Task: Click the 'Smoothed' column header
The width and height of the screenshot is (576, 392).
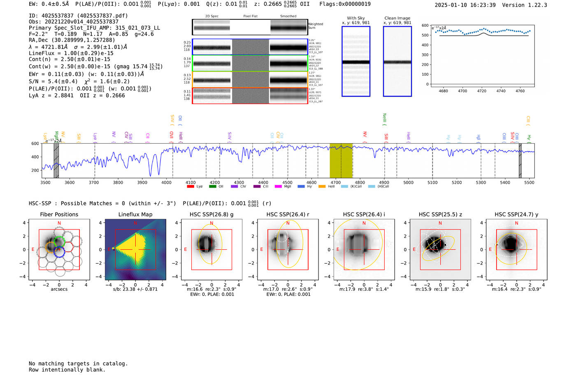Action: (x=288, y=16)
